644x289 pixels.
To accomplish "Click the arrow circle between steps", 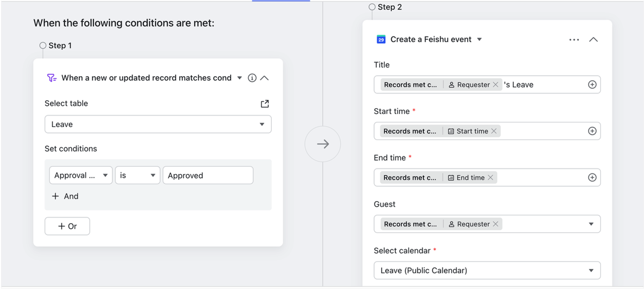I will (323, 144).
